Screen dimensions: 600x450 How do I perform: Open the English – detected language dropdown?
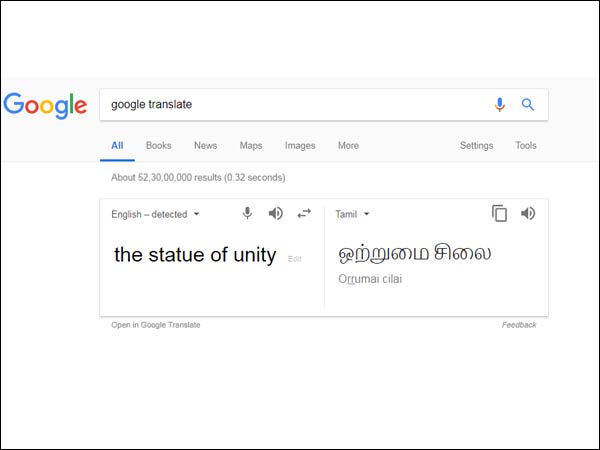coord(156,214)
